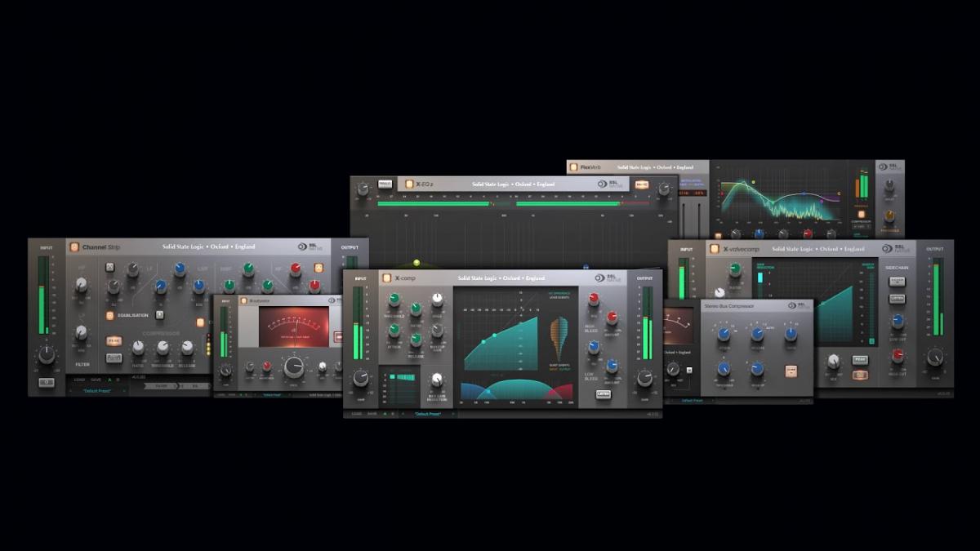Image resolution: width=980 pixels, height=551 pixels.
Task: Select previous preset arrow in Channel Strip
Action: [70, 391]
